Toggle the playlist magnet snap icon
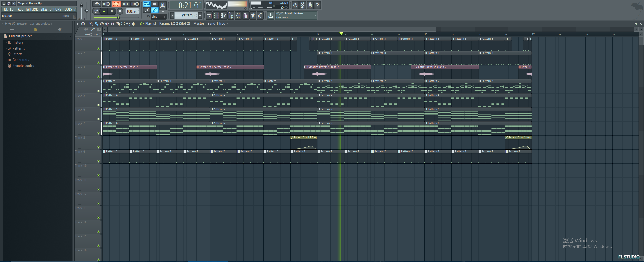644x262 pixels. tap(83, 24)
